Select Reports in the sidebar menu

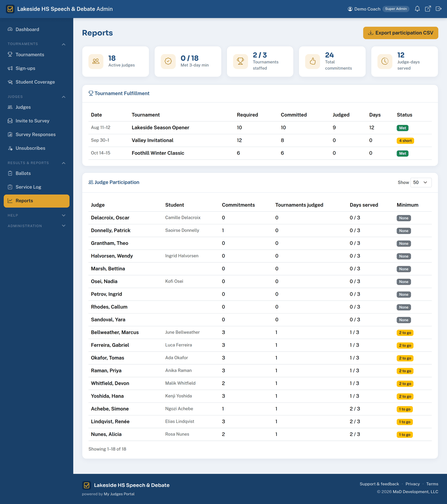[x=36, y=201]
